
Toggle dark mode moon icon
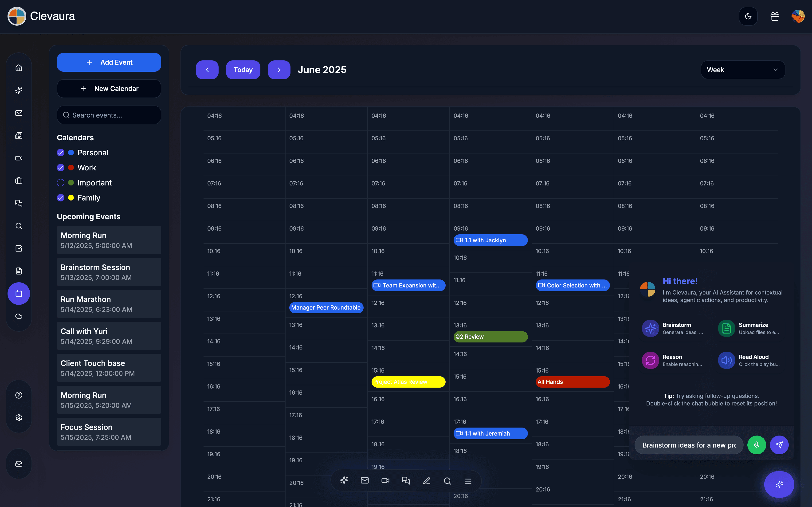pyautogui.click(x=748, y=16)
